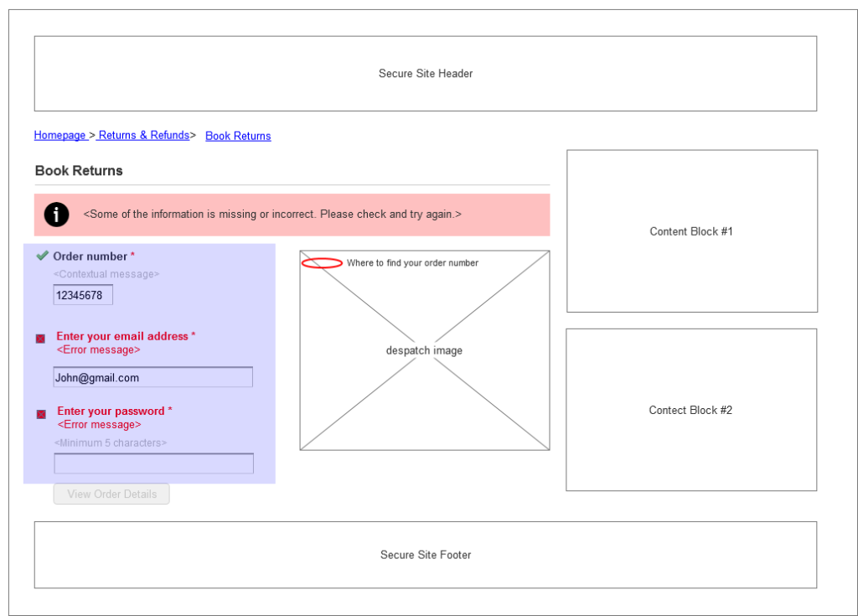The width and height of the screenshot is (858, 616).
Task: Click the green checkmark beside Order number
Action: [42, 256]
